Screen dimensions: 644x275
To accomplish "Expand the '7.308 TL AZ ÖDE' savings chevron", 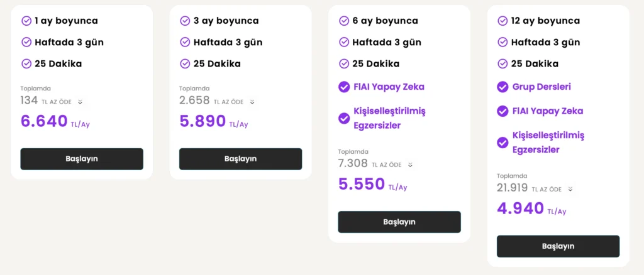I will 410,165.
